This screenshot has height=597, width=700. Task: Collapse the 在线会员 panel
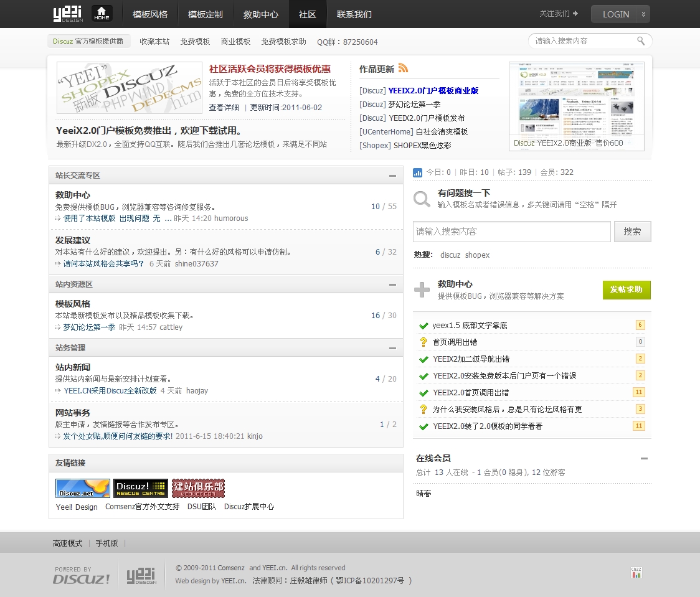[x=644, y=458]
